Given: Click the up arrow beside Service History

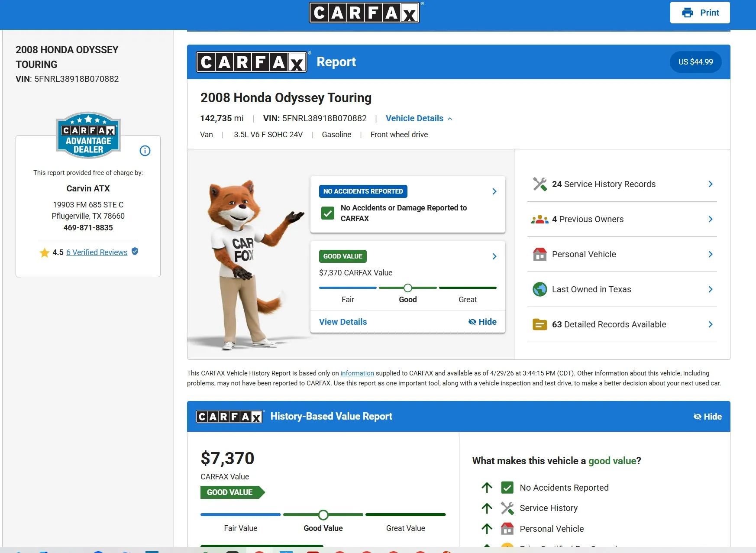Looking at the screenshot, I should [487, 508].
